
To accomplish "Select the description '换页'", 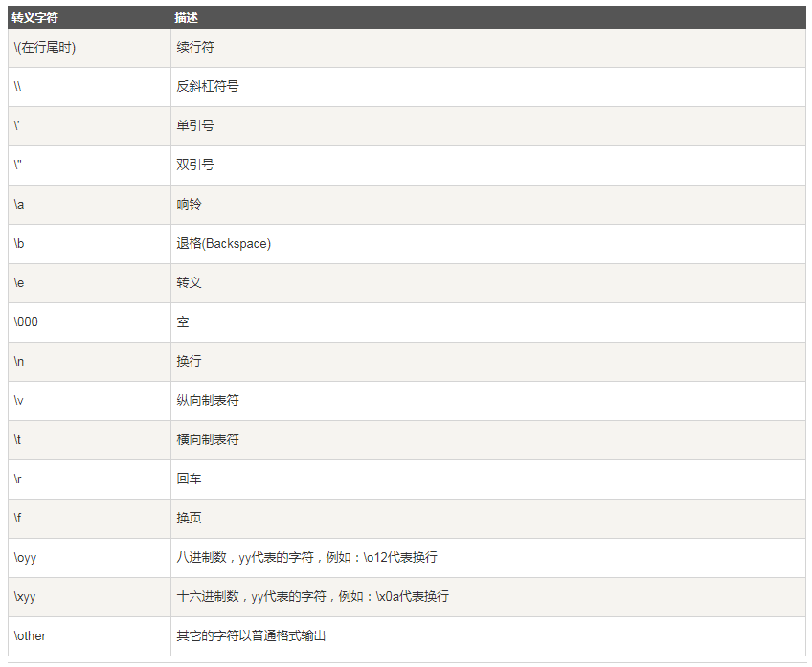I will (189, 519).
